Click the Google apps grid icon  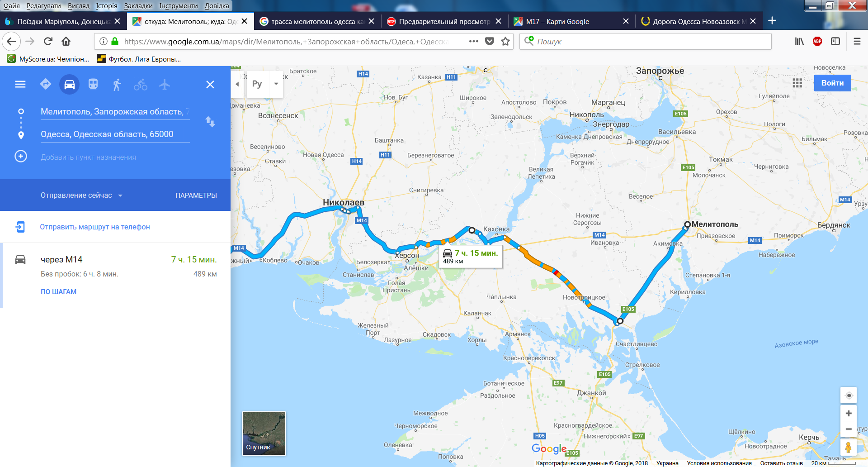tap(797, 83)
